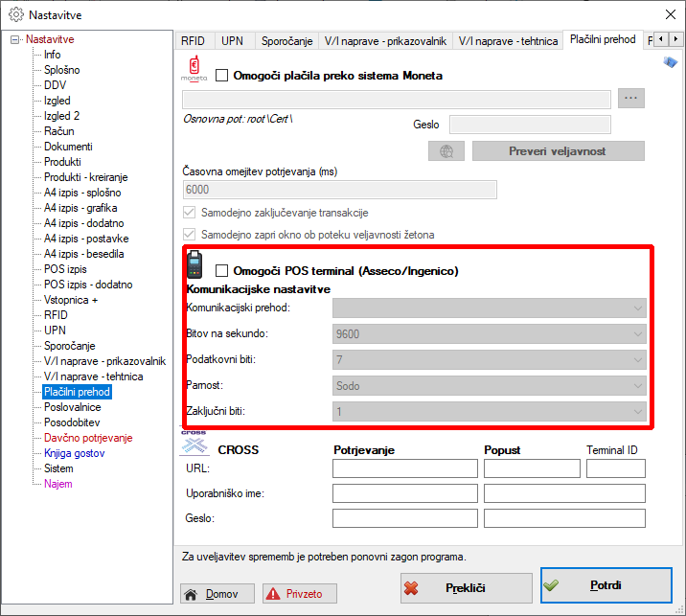Expand Bitov na sekundo dropdown
The width and height of the screenshot is (686, 616).
click(489, 333)
